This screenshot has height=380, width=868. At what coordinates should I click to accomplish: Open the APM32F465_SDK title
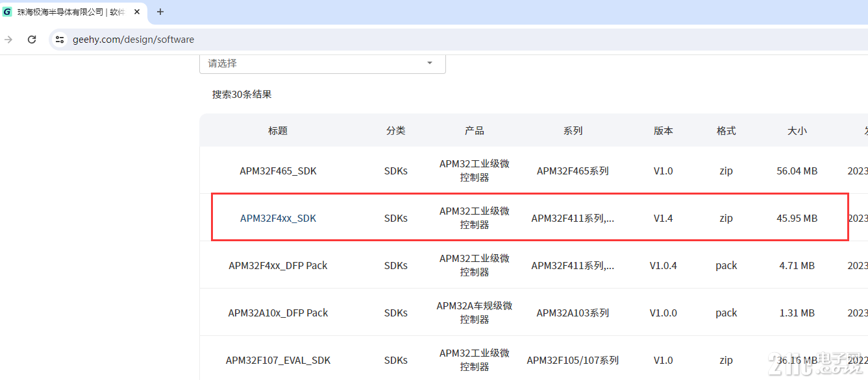(279, 171)
